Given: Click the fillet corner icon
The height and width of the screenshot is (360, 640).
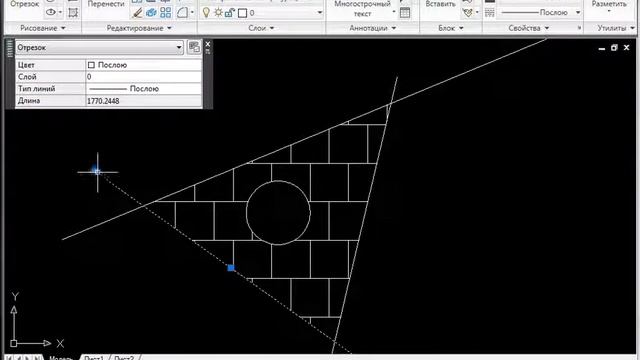Looking at the screenshot, I should [182, 13].
